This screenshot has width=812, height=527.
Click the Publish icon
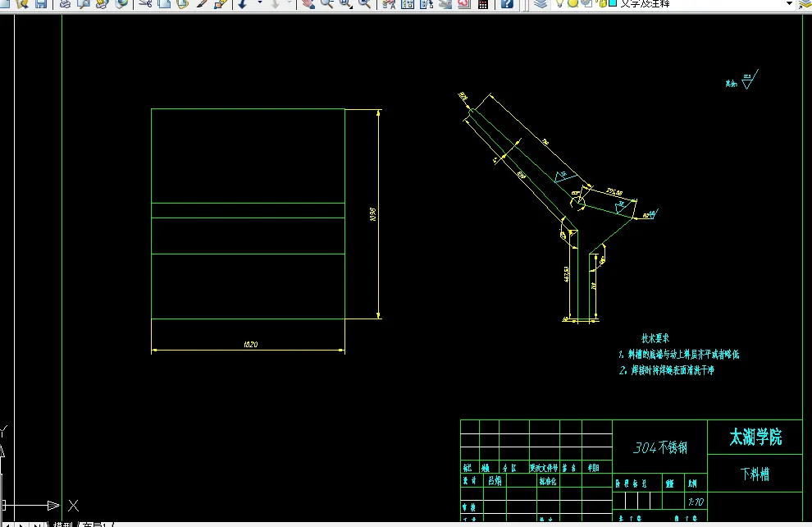point(102,3)
